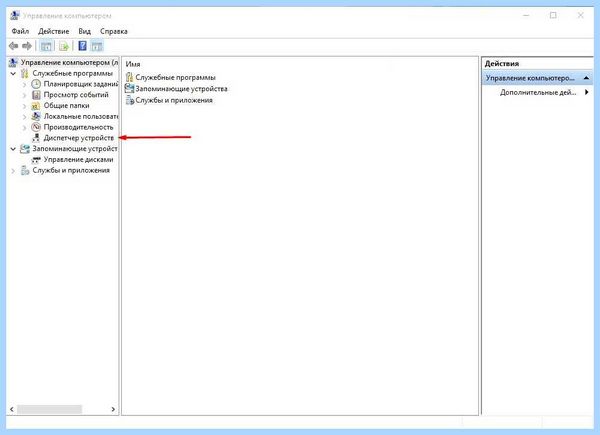
Task: Click the Task Scheduler clock icon
Action: click(x=36, y=84)
